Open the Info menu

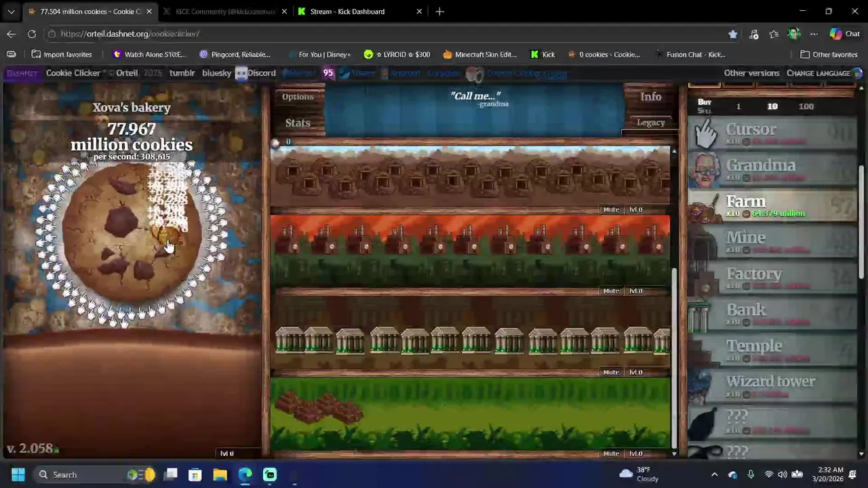pyautogui.click(x=650, y=97)
